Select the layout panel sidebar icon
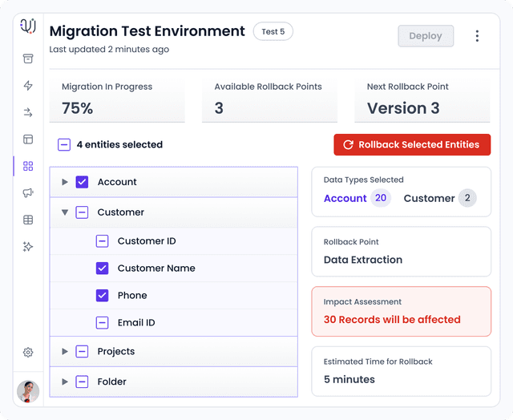 28,139
